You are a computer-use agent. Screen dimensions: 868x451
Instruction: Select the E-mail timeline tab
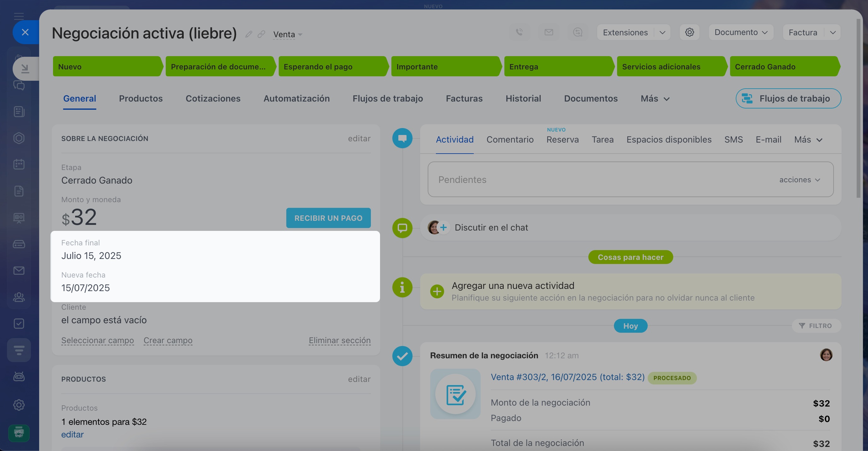point(768,140)
